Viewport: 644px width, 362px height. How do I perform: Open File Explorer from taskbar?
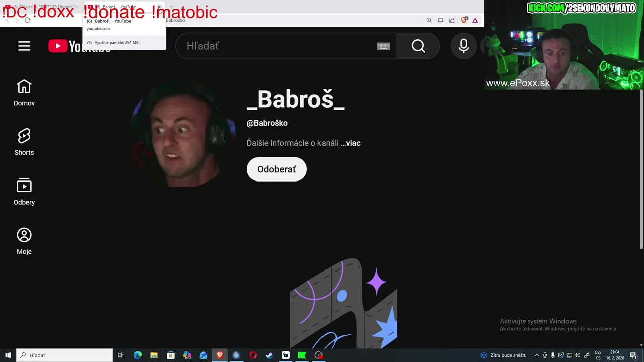point(154,355)
